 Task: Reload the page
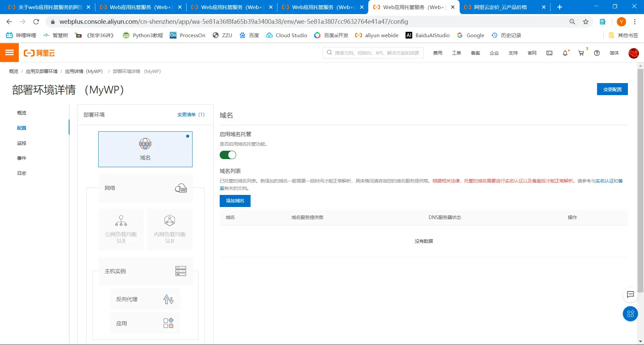coord(36,22)
